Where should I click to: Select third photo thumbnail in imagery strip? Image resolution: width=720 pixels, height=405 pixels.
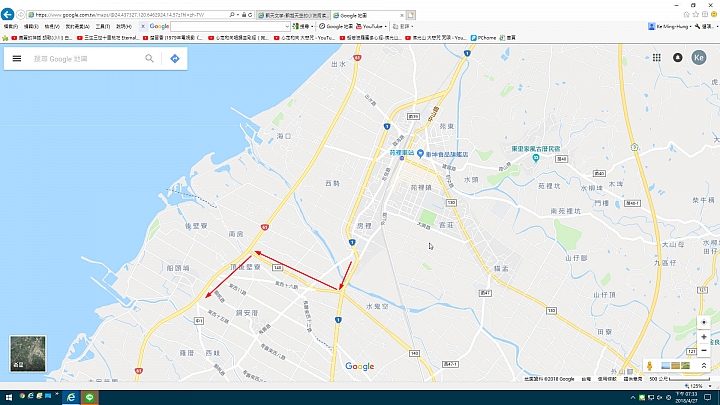click(685, 366)
